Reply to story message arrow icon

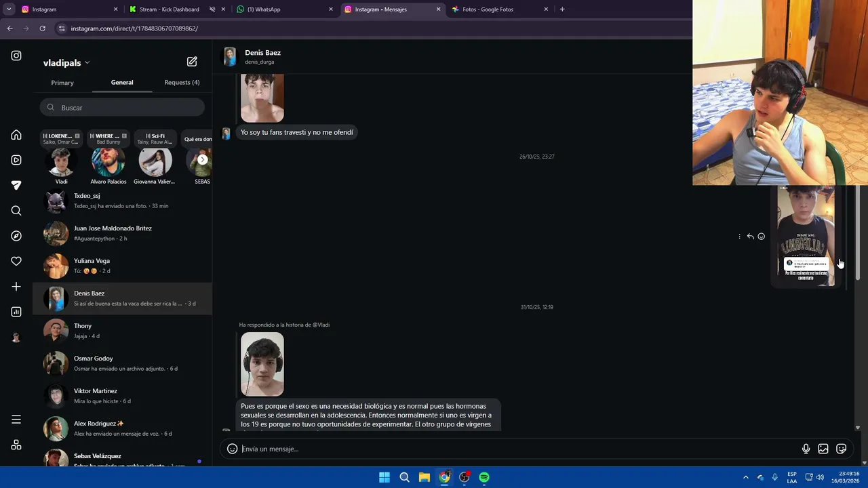click(x=750, y=237)
